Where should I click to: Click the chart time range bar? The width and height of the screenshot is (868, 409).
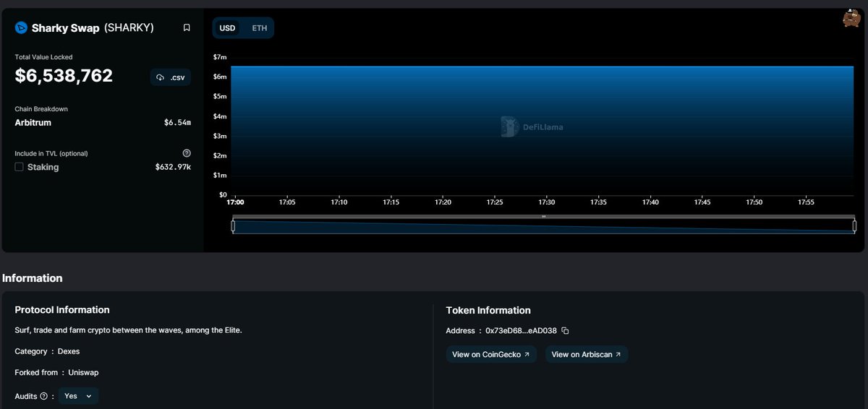[543, 226]
